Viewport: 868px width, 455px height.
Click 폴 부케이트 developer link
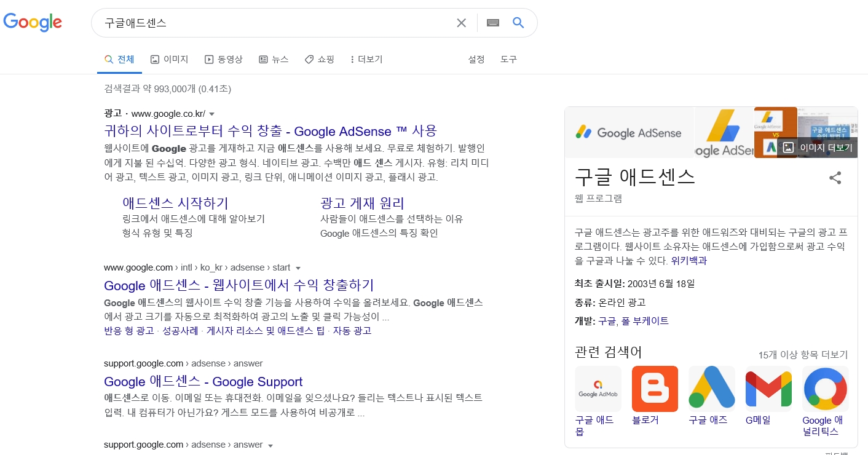click(645, 321)
